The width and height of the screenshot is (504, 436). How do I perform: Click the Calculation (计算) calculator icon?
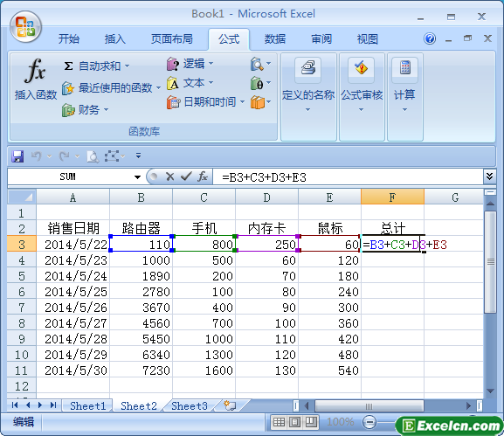click(x=405, y=68)
